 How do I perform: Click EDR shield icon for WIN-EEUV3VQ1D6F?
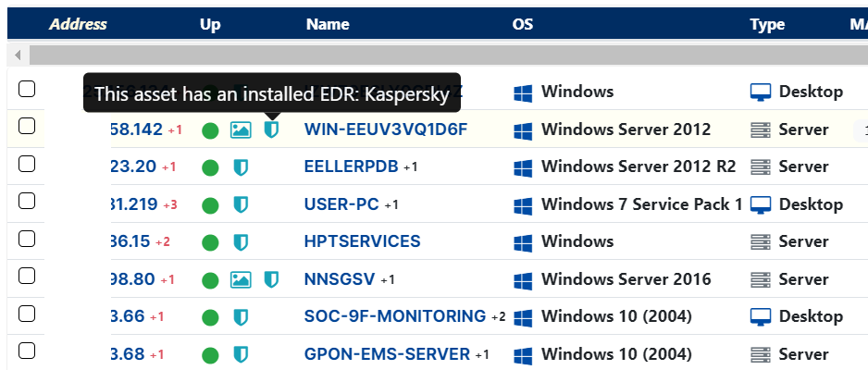click(271, 129)
